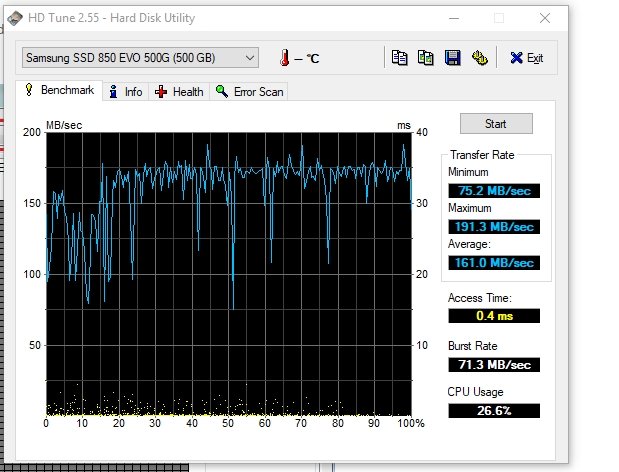Switch to the Error Scan tab
619x472 pixels.
pos(249,92)
